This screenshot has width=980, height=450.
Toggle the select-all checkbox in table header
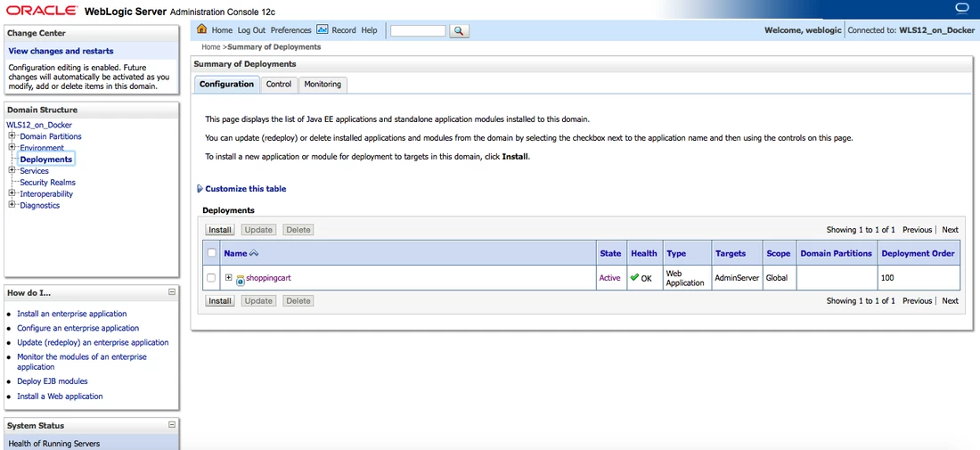212,253
